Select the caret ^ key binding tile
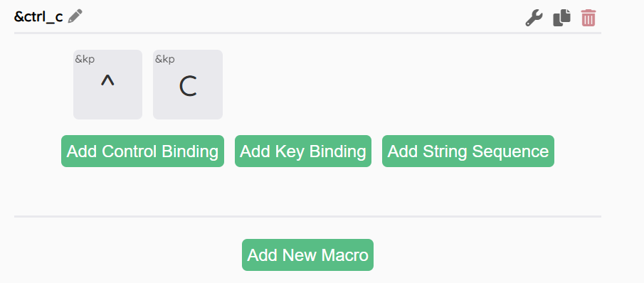Viewport: 644px width, 283px height. (x=107, y=85)
